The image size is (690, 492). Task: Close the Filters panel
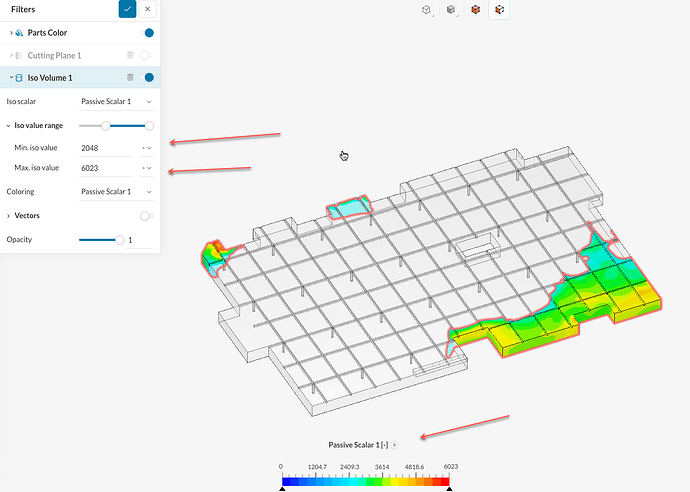[147, 9]
